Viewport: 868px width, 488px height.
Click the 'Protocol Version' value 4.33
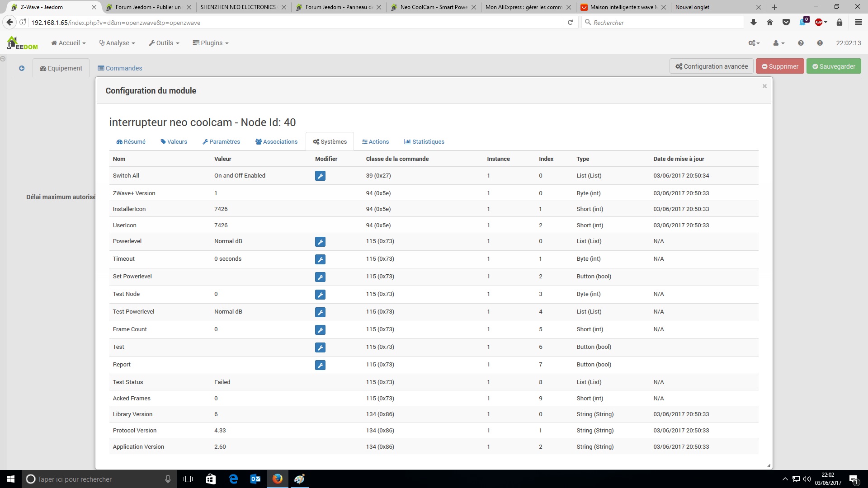(x=220, y=431)
